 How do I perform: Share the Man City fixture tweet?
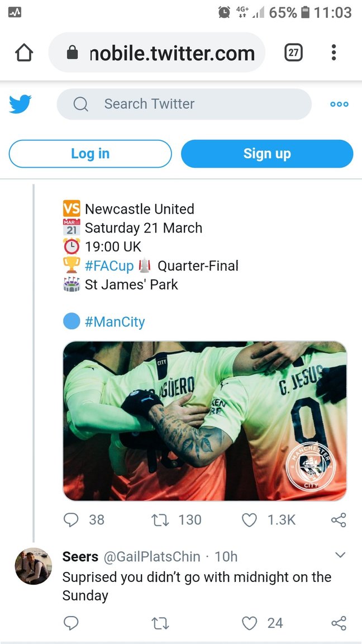pyautogui.click(x=339, y=520)
